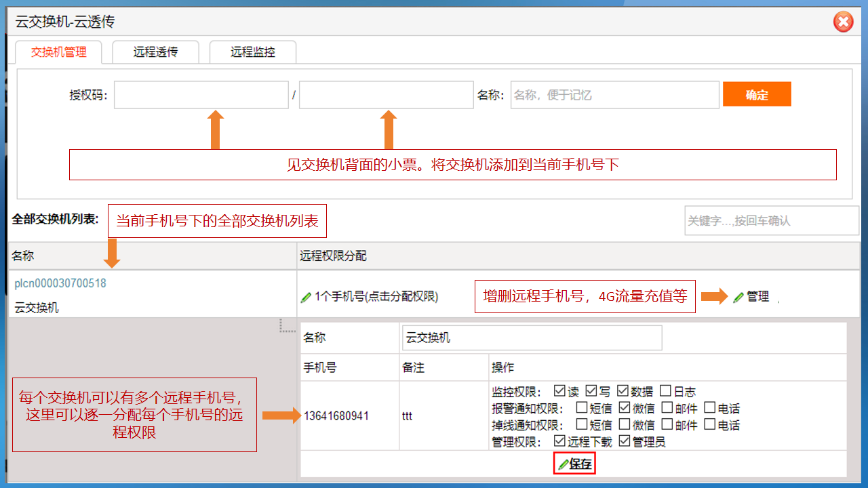
Task: Focus the first 授权码 input field
Action: click(201, 95)
